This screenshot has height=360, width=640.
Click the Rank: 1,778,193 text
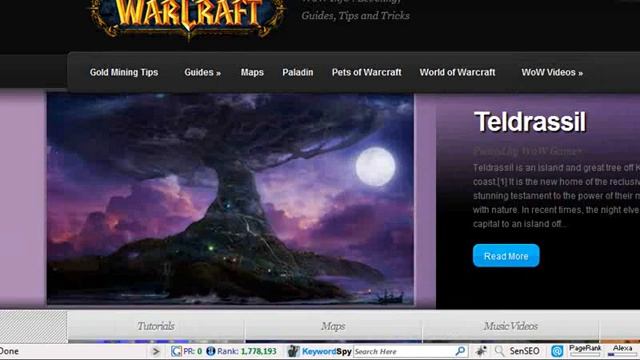(247, 351)
